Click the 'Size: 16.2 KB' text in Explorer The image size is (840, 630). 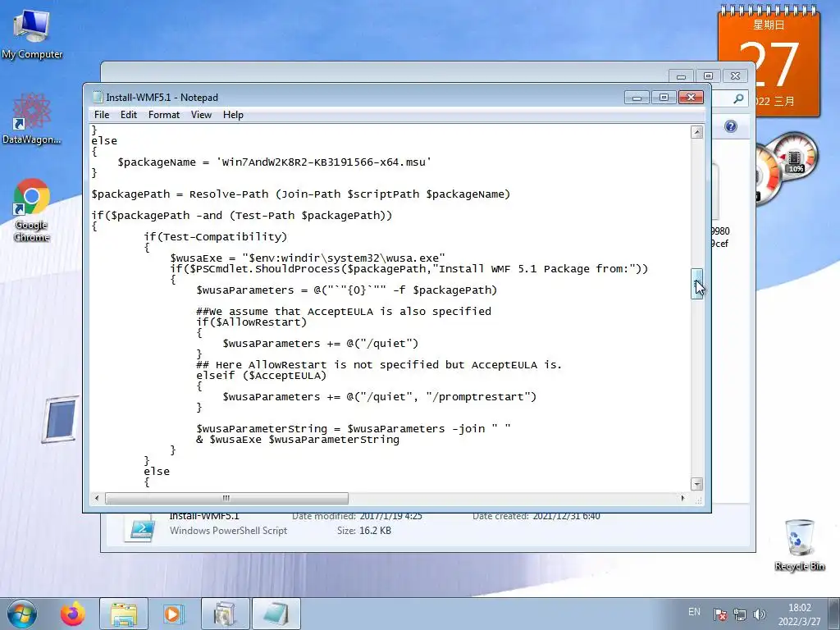[x=363, y=531]
